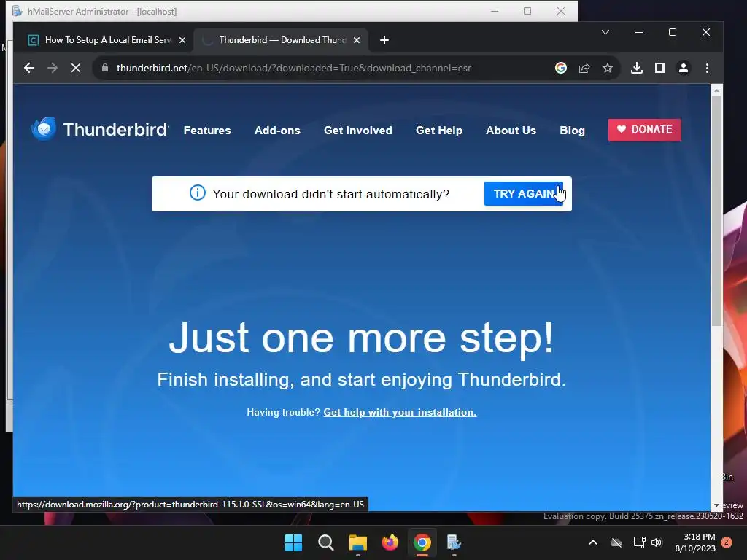Screen dimensions: 747x560
Task: Open the clock and date display
Action: coord(695,542)
